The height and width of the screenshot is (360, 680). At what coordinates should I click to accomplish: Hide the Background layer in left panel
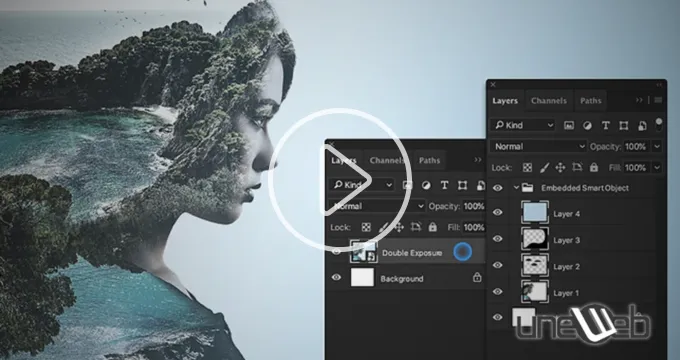(336, 277)
